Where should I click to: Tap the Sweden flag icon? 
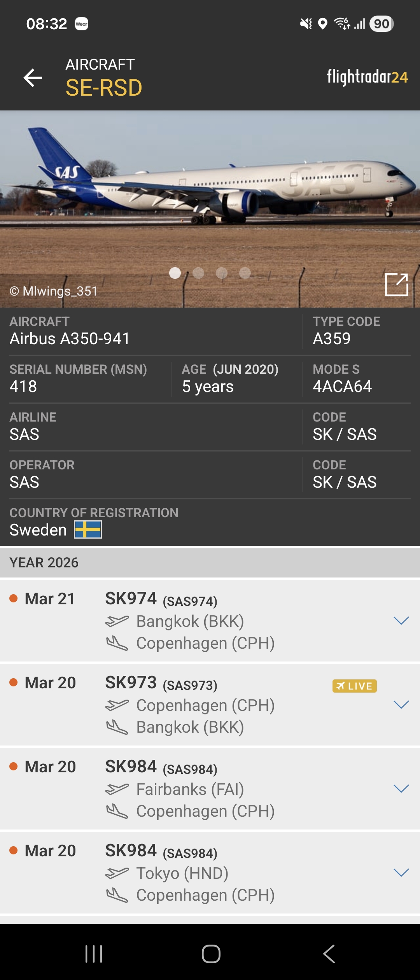tap(88, 530)
